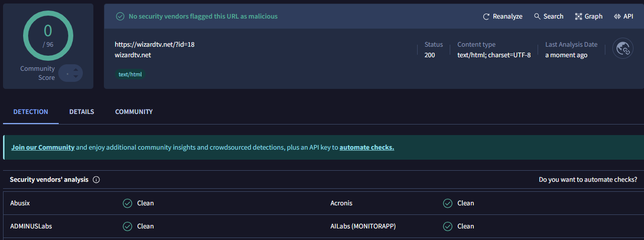Vote down on the community score
This screenshot has height=240, width=644.
[x=76, y=77]
